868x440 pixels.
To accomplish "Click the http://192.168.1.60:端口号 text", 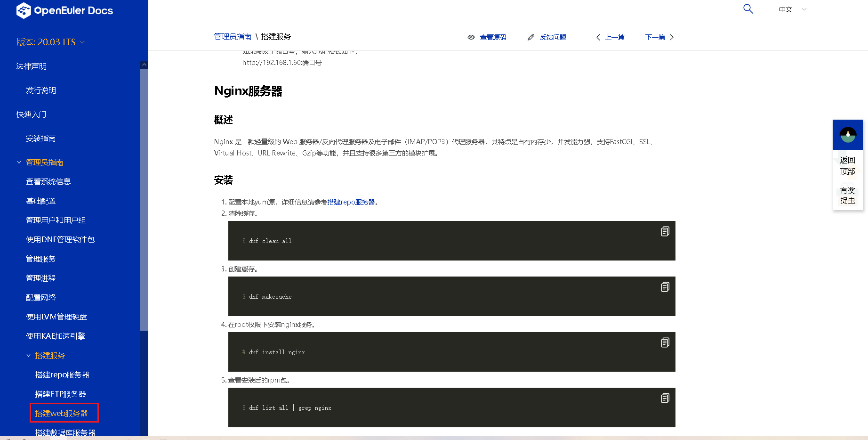I will [x=282, y=63].
